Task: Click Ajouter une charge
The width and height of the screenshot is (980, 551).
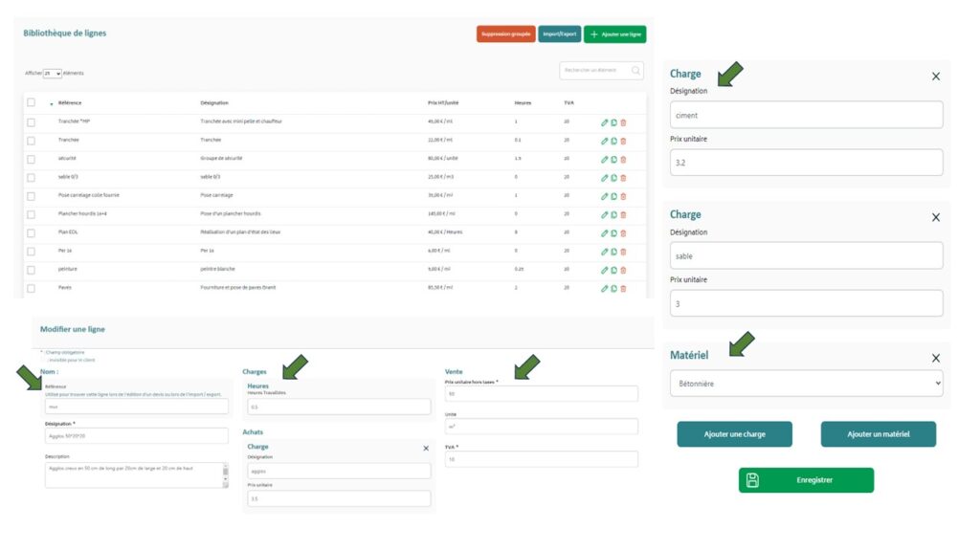Action: point(734,434)
